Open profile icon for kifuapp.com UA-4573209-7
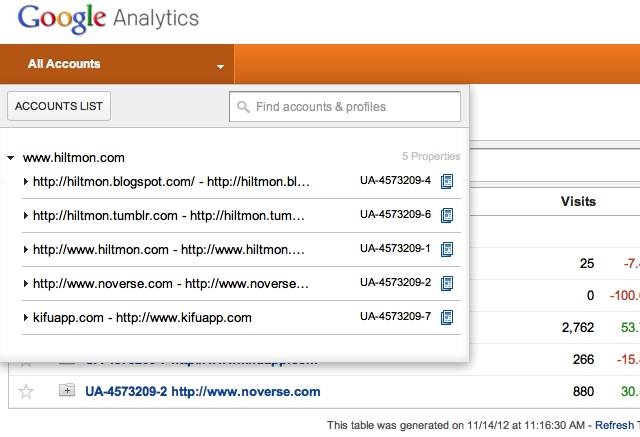Screen dimensions: 640x437 tap(447, 317)
